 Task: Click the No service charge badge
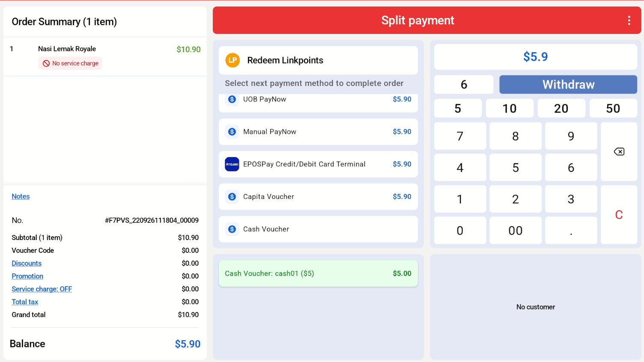tap(70, 63)
